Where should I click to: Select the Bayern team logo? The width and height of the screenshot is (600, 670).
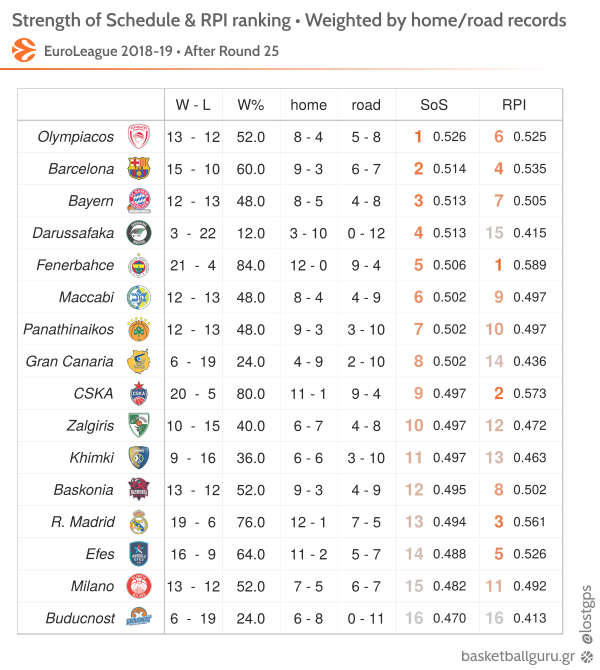click(138, 201)
